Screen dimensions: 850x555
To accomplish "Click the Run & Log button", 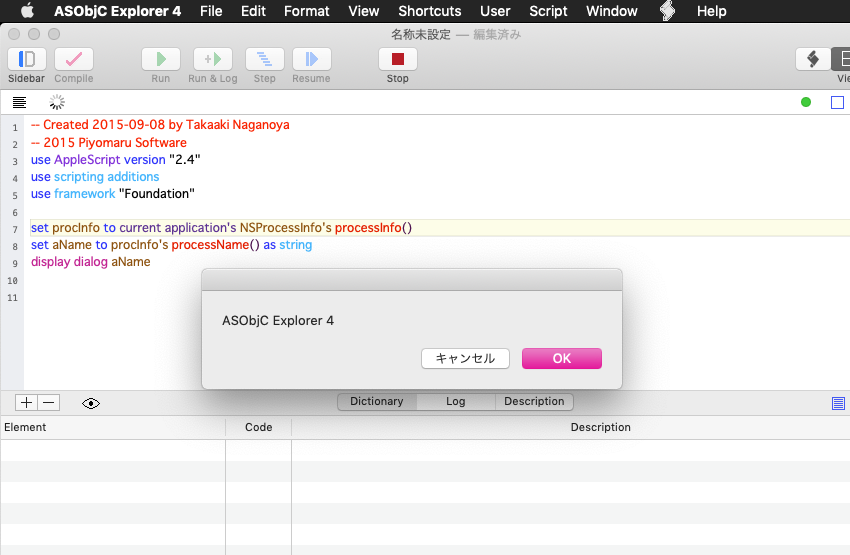I will (x=212, y=59).
